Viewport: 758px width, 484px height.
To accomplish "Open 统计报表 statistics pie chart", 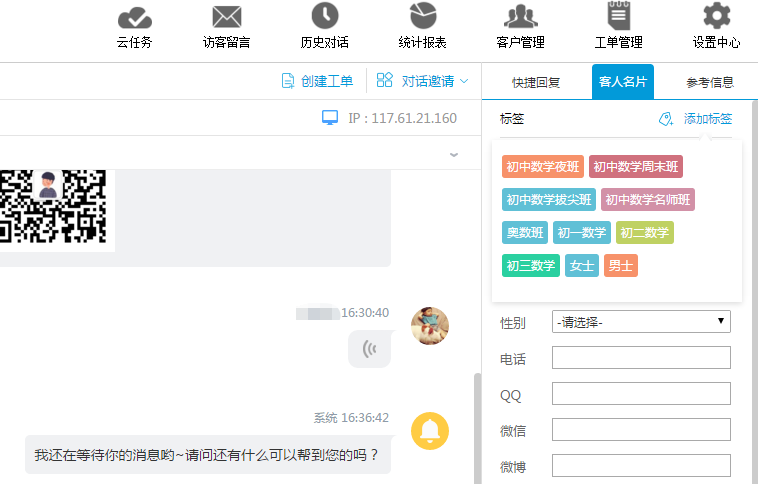I will coord(424,17).
